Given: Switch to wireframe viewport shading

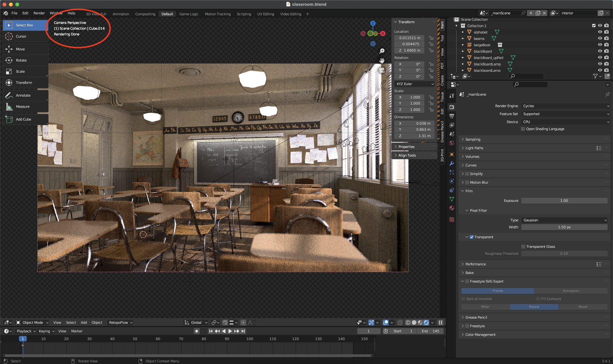Looking at the screenshot, I should click(408, 323).
